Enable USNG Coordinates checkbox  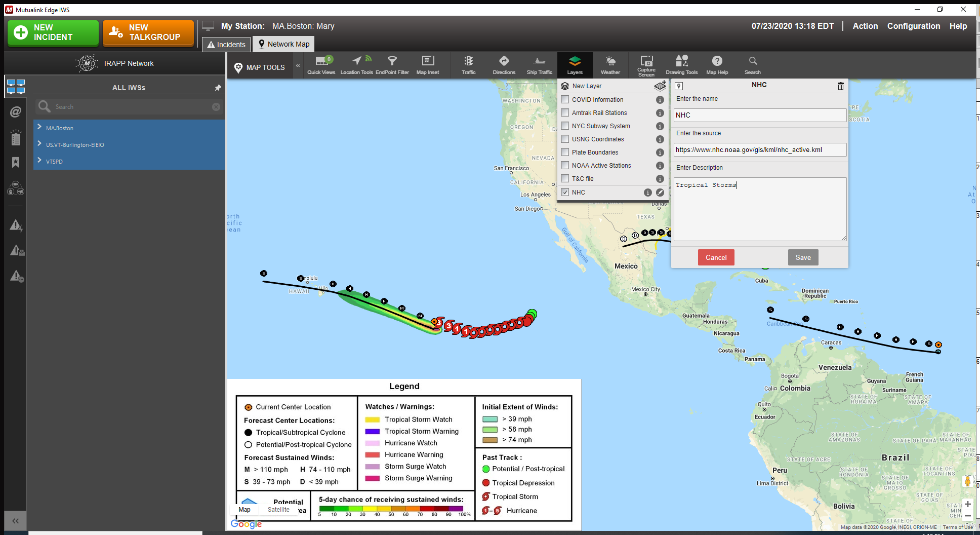(565, 139)
